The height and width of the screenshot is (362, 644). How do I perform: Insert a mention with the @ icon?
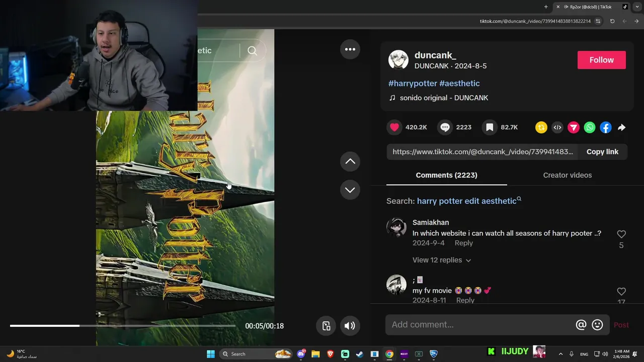tap(581, 325)
